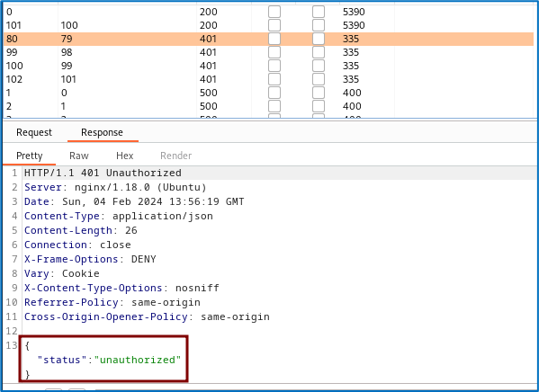539x392 pixels.
Task: Click payload 99 in request 100 row
Action: click(67, 66)
